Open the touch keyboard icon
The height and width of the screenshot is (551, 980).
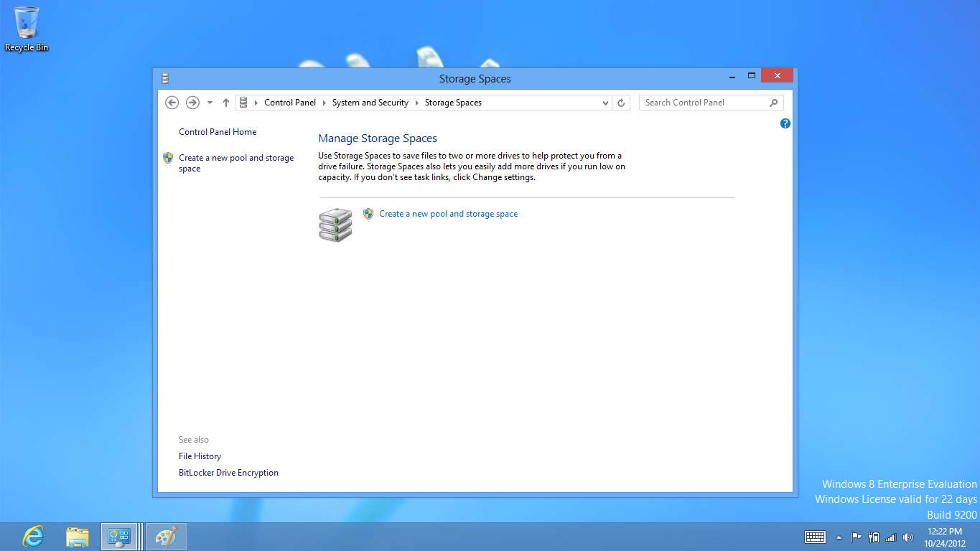(815, 537)
